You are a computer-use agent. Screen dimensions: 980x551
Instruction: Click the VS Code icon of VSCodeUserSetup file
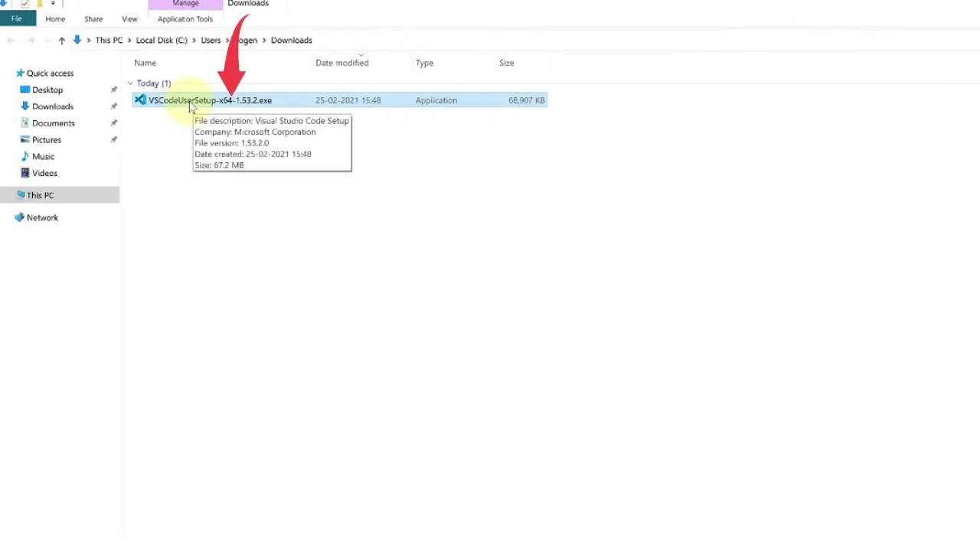click(140, 100)
